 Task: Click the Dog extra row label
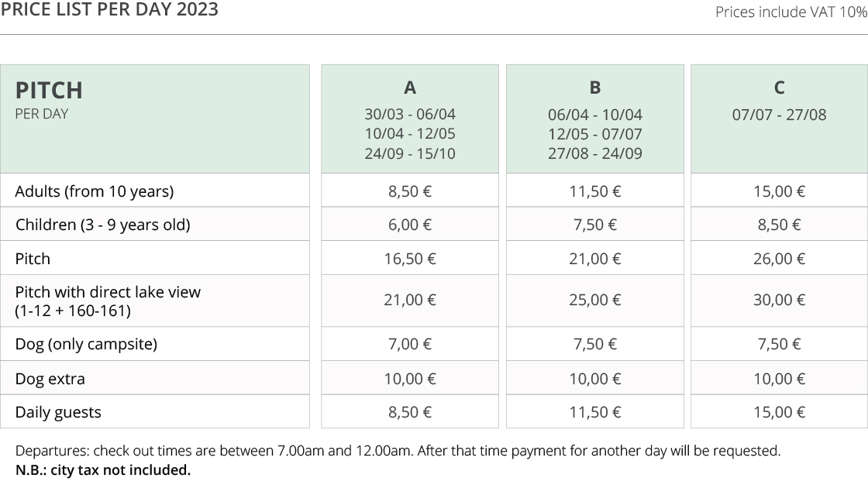pyautogui.click(x=50, y=379)
